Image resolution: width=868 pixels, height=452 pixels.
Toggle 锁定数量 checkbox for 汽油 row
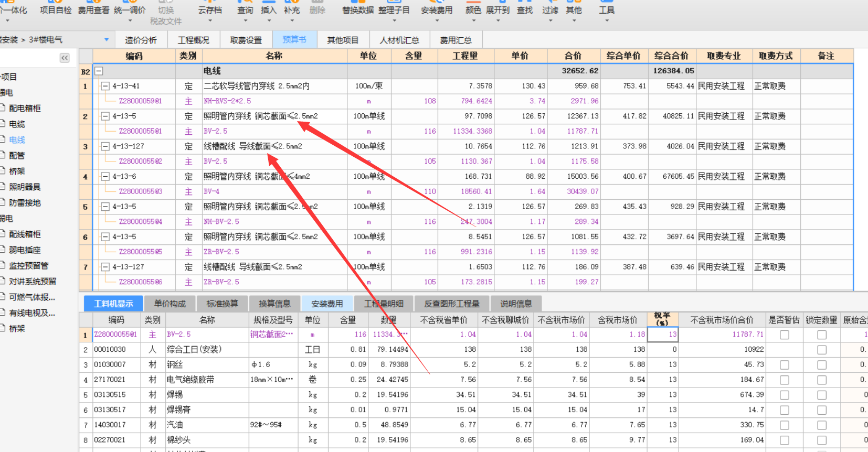[822, 425]
